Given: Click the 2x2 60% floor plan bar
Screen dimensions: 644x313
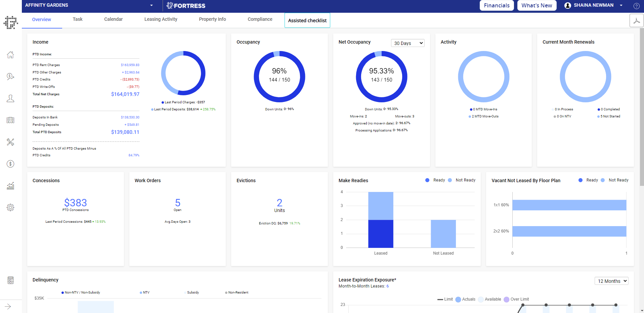Looking at the screenshot, I should pyautogui.click(x=569, y=231).
